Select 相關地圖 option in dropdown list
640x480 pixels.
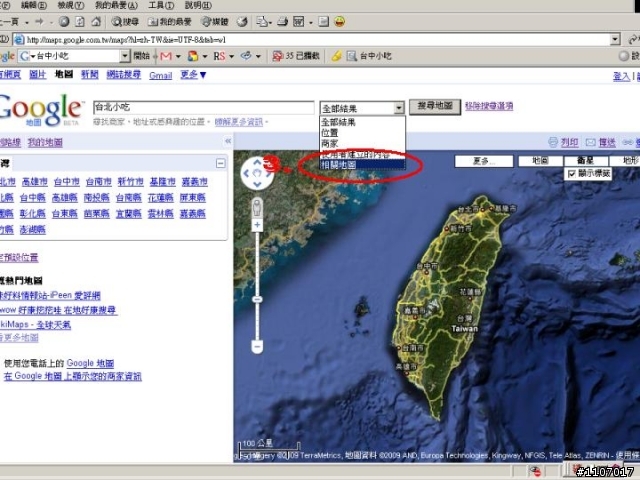(x=362, y=165)
